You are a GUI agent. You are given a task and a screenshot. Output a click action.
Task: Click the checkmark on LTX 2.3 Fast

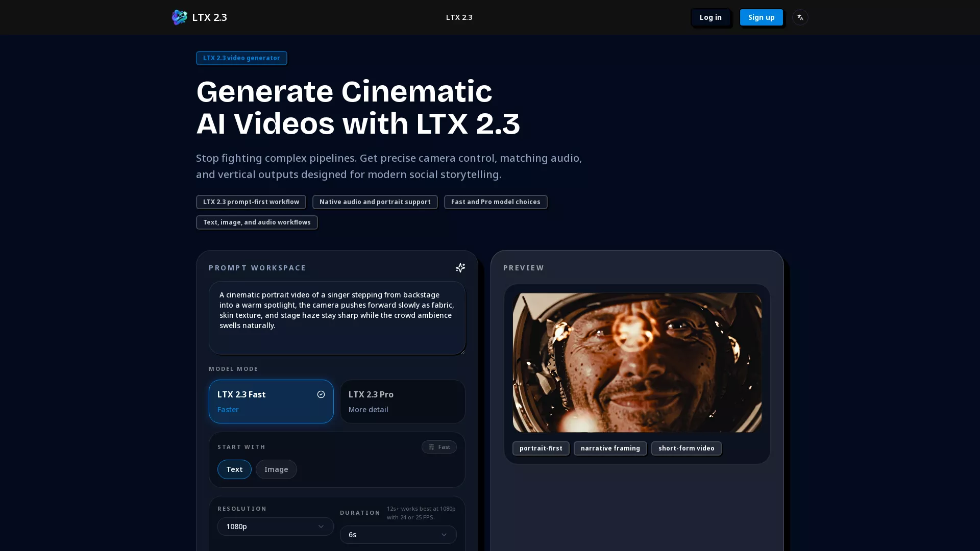tap(321, 394)
